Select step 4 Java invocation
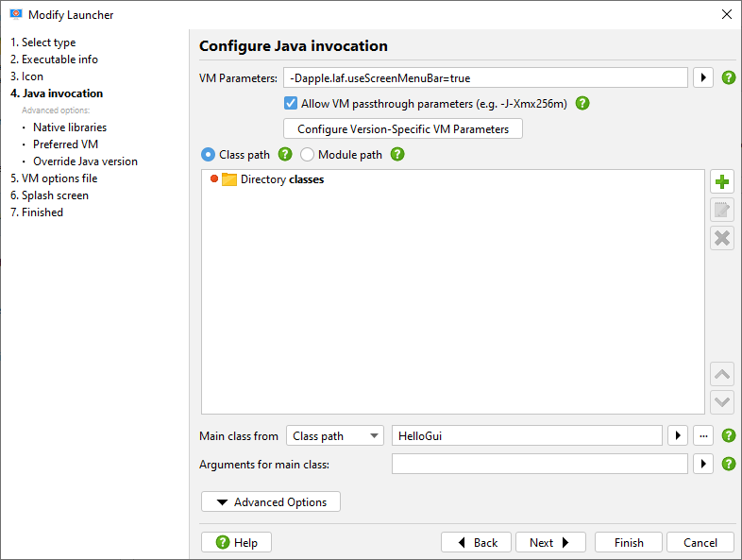 (57, 93)
